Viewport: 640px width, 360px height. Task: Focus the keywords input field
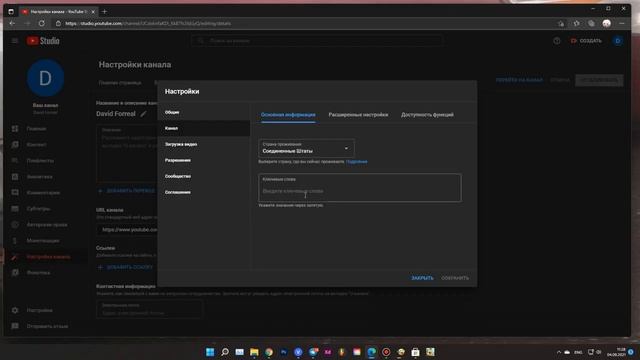360,188
